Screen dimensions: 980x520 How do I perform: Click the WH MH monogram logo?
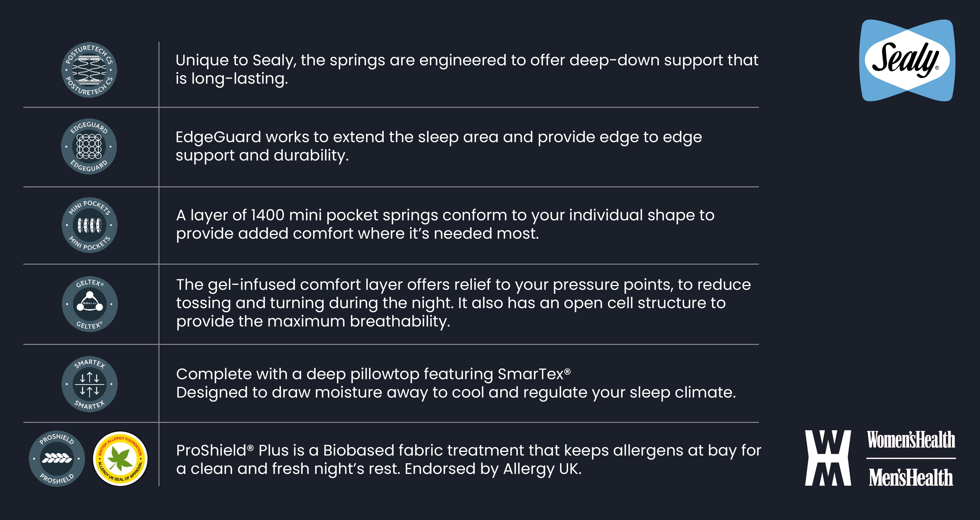828,458
